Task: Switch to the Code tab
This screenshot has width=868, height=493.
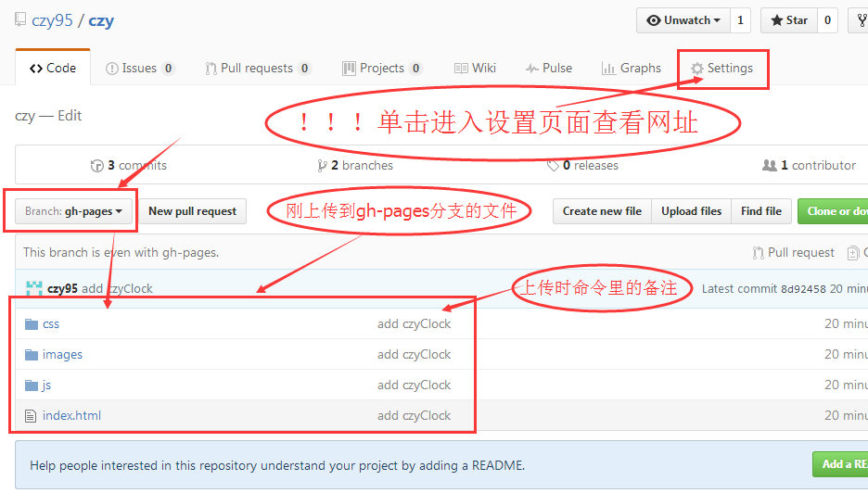Action: pos(53,68)
